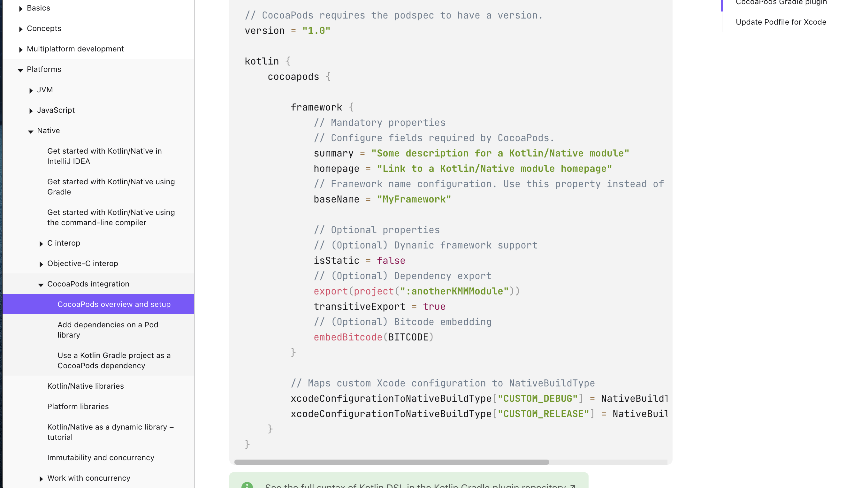Collapse the Native tree arrow
This screenshot has width=868, height=488.
pos(30,132)
